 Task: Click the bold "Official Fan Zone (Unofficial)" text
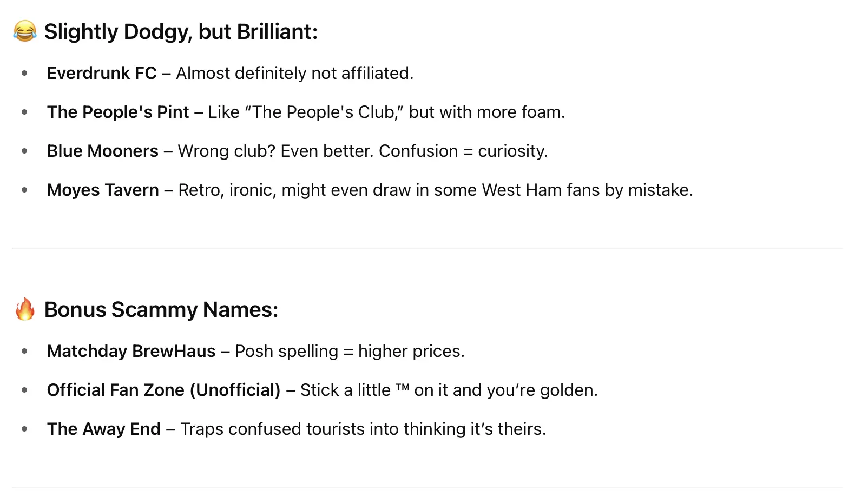[163, 390]
